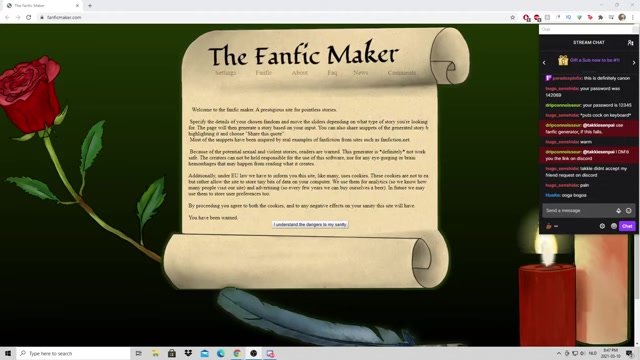
Task: Reload the page with the refresh icon
Action: (x=29, y=17)
